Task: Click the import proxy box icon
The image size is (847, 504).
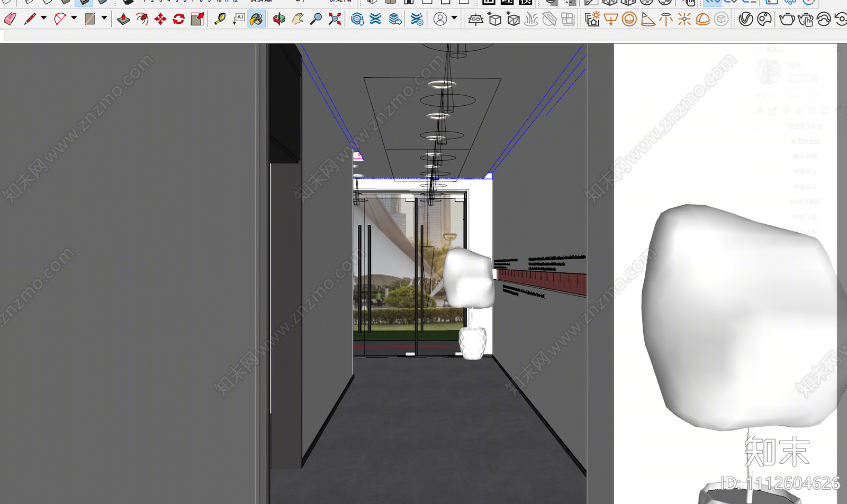Action: click(x=513, y=20)
